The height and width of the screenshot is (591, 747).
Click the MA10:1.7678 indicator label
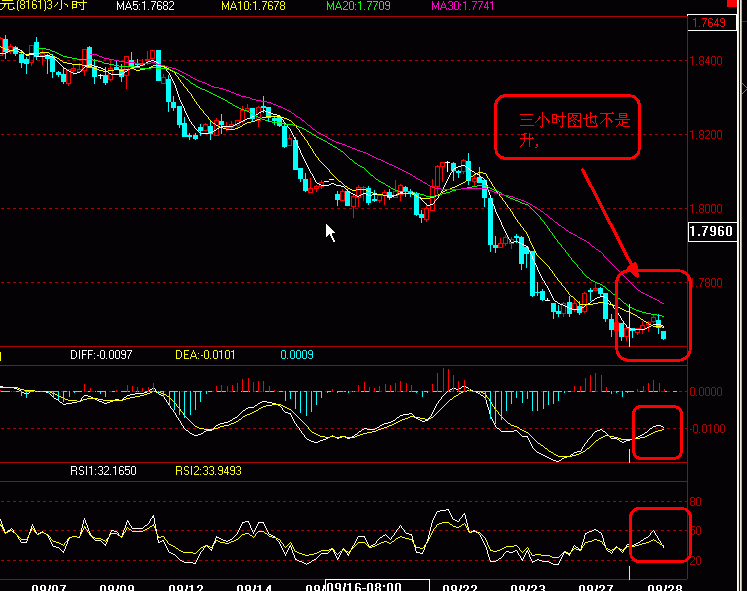[253, 6]
